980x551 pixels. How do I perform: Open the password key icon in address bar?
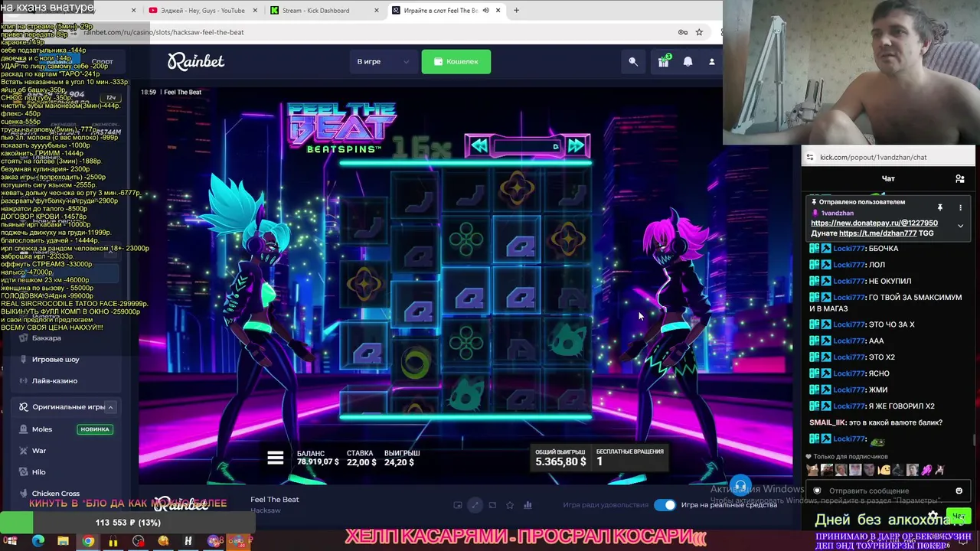683,32
